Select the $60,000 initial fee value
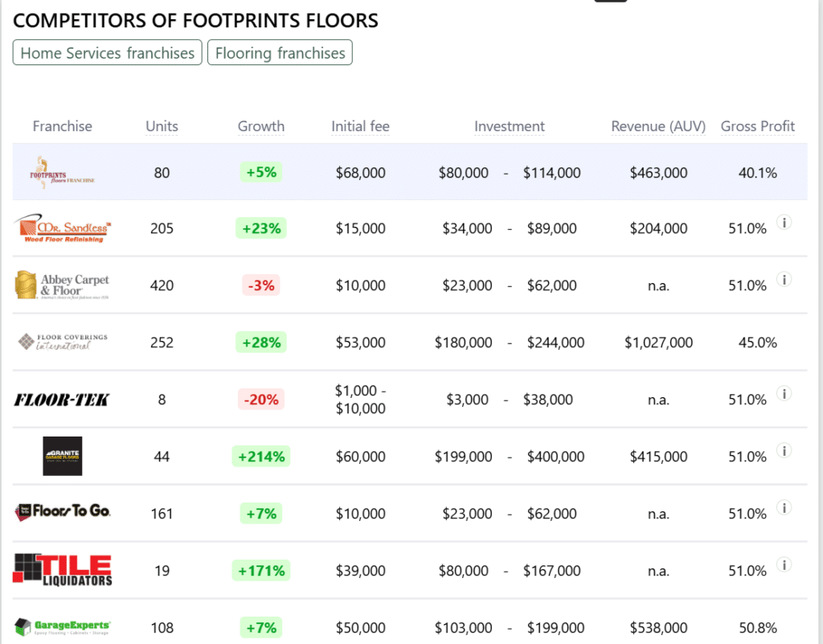The width and height of the screenshot is (823, 644). [x=361, y=457]
